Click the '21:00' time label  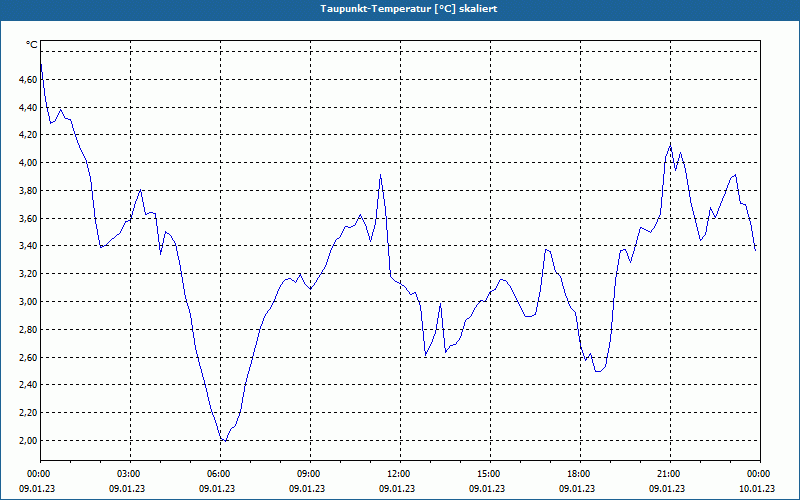pyautogui.click(x=670, y=474)
